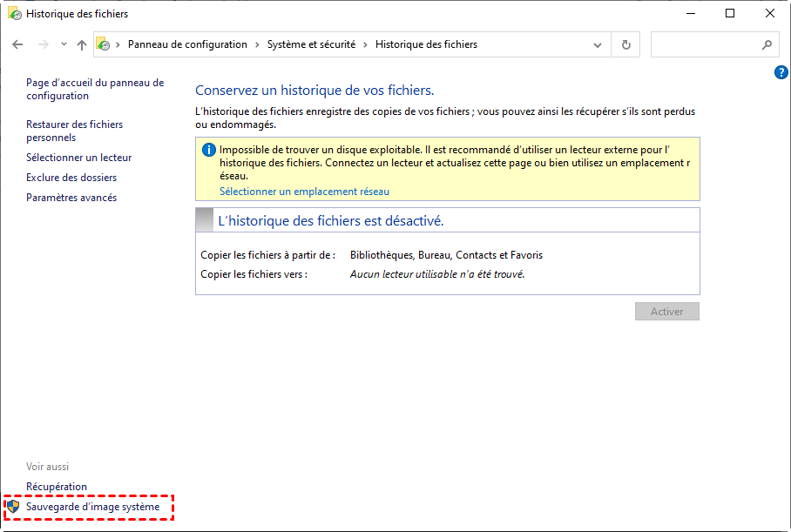791x532 pixels.
Task: Click the search magnifier icon
Action: coord(767,44)
